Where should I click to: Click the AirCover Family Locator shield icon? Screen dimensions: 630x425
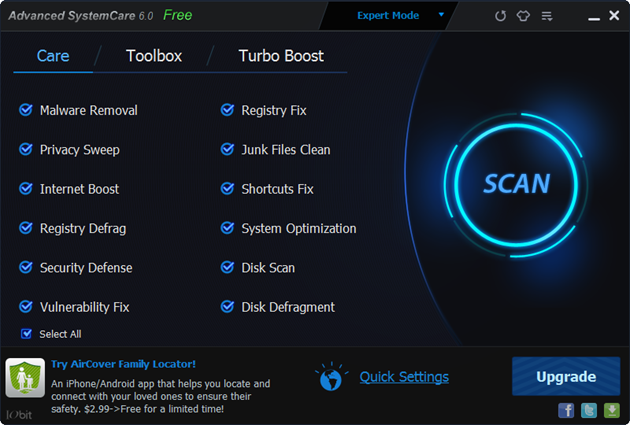point(24,379)
